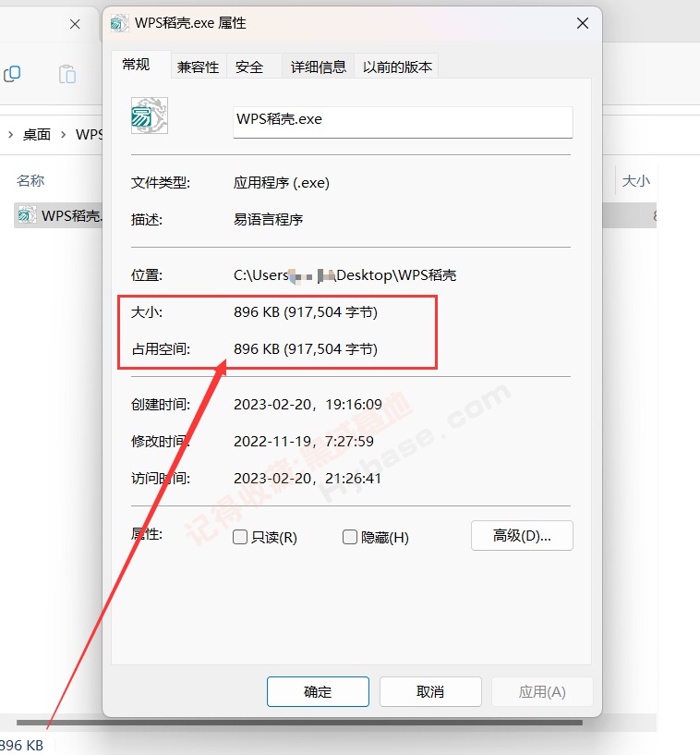Select the 详细信息 tab
The height and width of the screenshot is (755, 700).
[318, 67]
